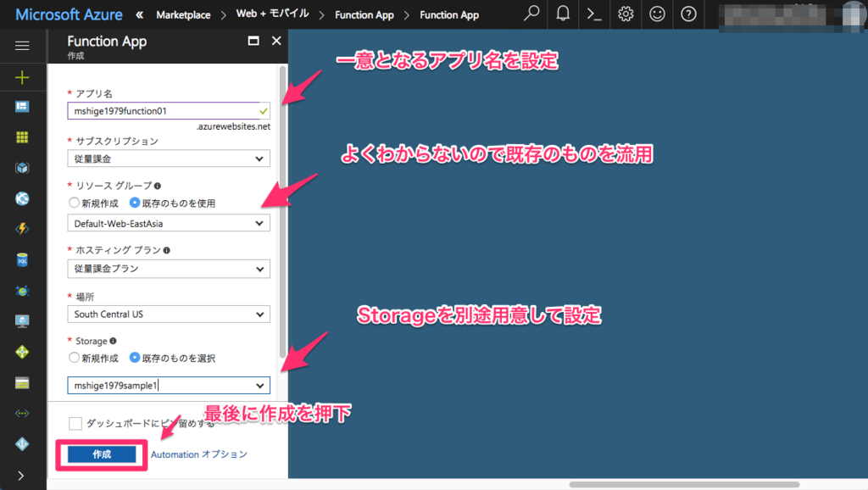This screenshot has height=490, width=868.
Task: Open the Help question mark
Action: click(x=687, y=14)
